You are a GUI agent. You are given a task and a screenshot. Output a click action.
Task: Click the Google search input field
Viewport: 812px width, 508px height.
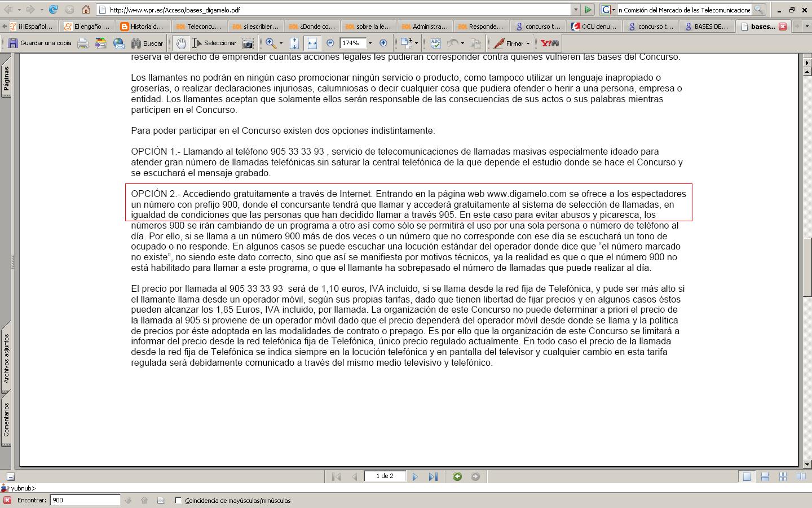pos(684,10)
